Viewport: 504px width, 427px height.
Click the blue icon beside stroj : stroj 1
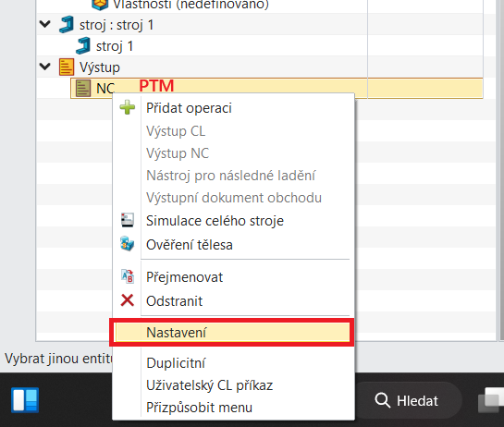(67, 24)
